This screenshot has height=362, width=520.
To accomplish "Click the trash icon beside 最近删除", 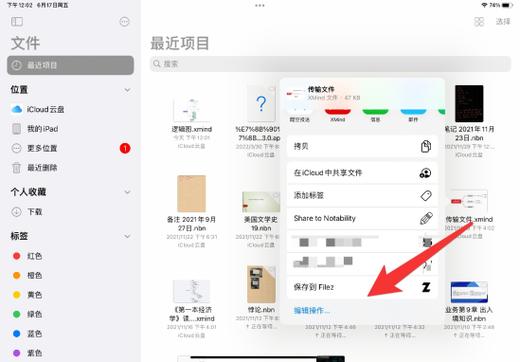I will click(17, 167).
